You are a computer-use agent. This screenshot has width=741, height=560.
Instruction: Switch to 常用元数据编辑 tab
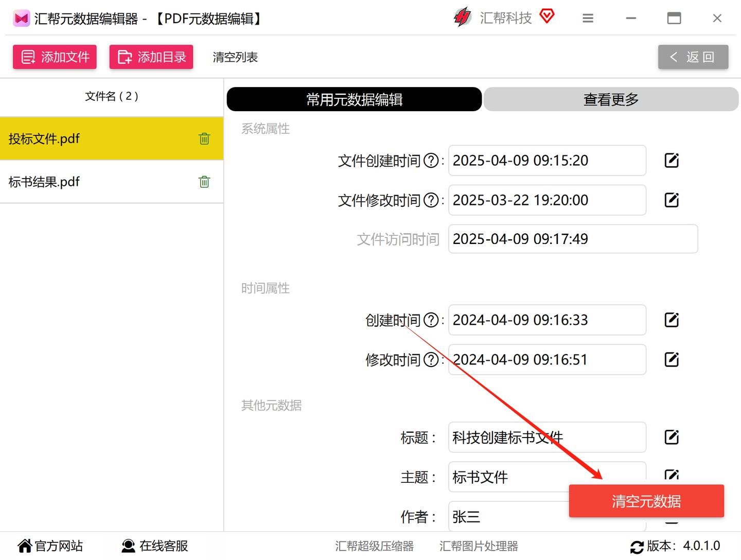pos(354,99)
